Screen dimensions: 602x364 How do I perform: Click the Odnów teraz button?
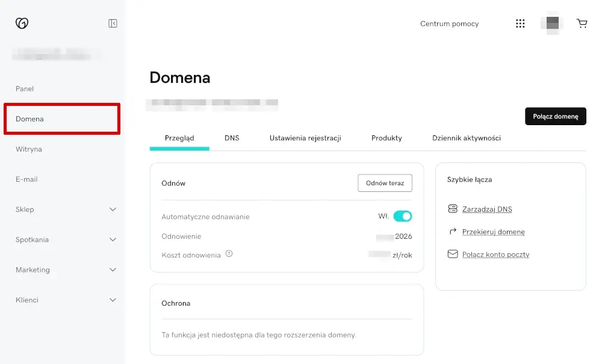(385, 183)
